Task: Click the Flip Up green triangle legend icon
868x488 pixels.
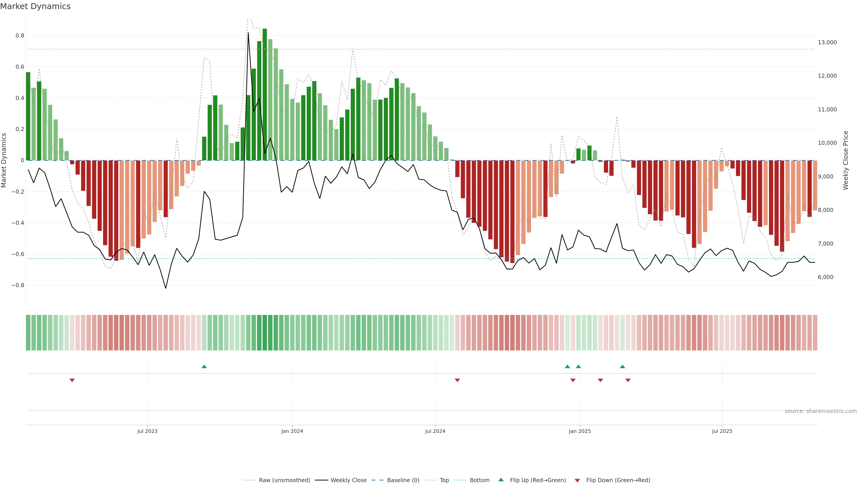Action: click(x=501, y=480)
